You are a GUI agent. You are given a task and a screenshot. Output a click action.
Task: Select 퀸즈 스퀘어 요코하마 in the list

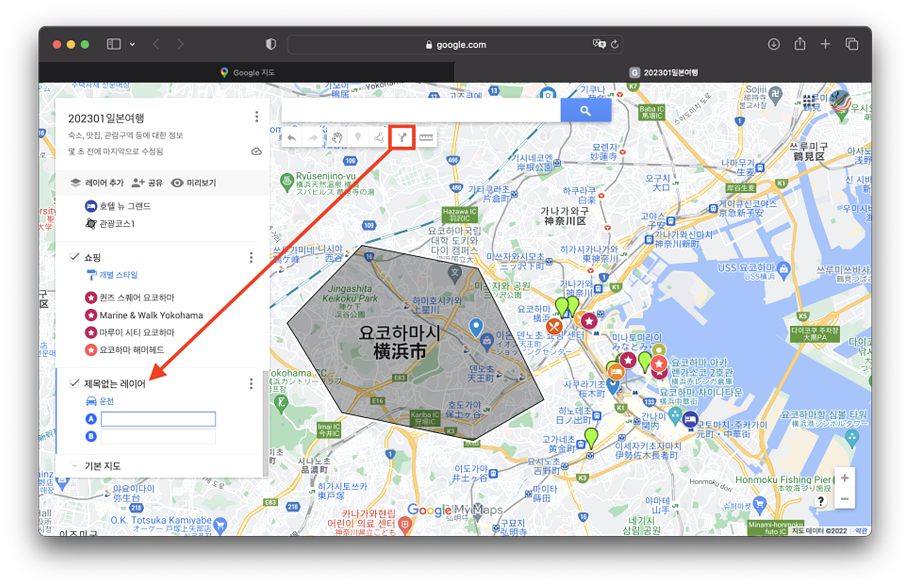(x=130, y=298)
